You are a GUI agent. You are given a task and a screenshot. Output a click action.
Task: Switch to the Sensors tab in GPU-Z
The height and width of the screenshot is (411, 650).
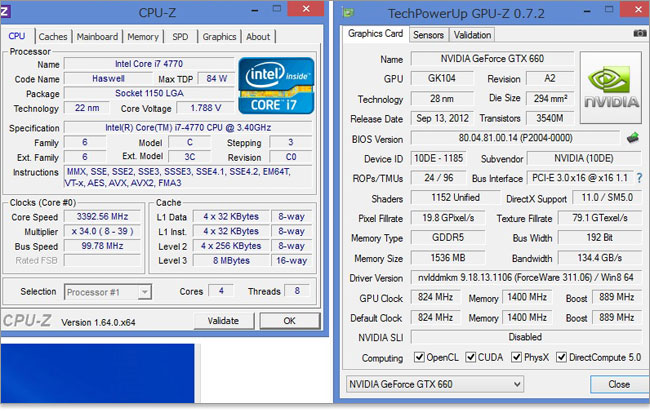(428, 35)
